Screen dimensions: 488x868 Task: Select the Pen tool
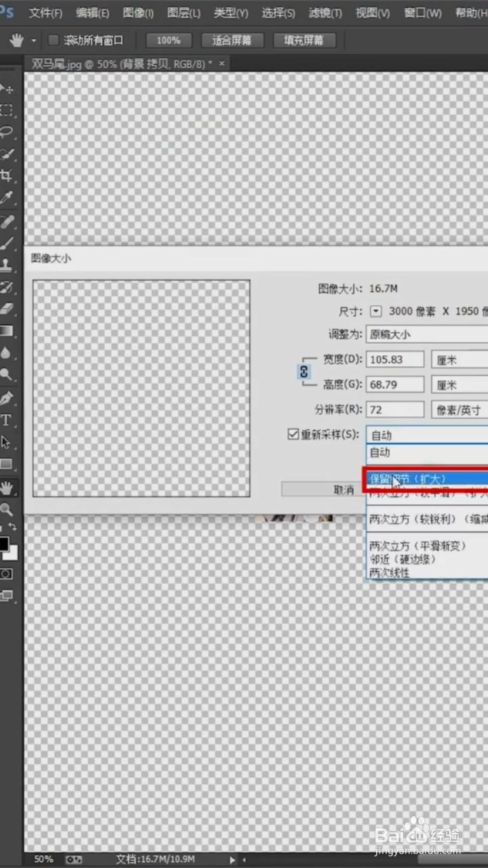tap(6, 397)
